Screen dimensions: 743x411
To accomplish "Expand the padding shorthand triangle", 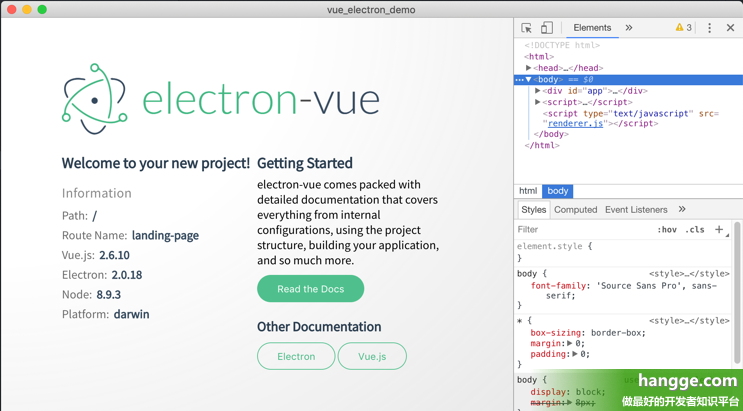I will pyautogui.click(x=575, y=354).
